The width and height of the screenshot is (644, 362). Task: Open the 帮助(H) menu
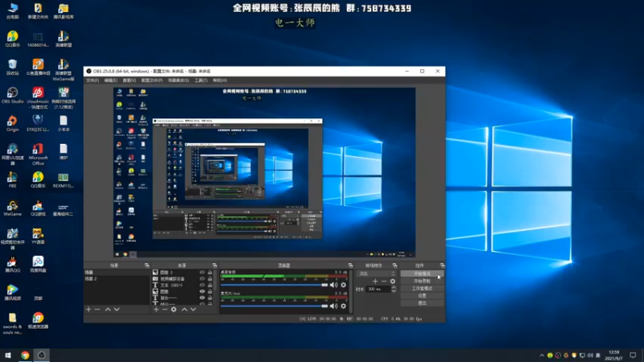[220, 80]
